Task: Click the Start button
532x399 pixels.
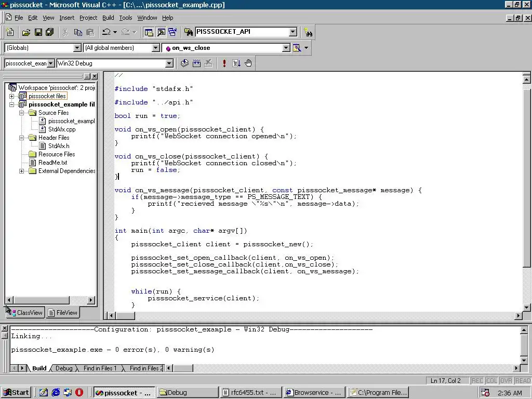Action: [16, 393]
